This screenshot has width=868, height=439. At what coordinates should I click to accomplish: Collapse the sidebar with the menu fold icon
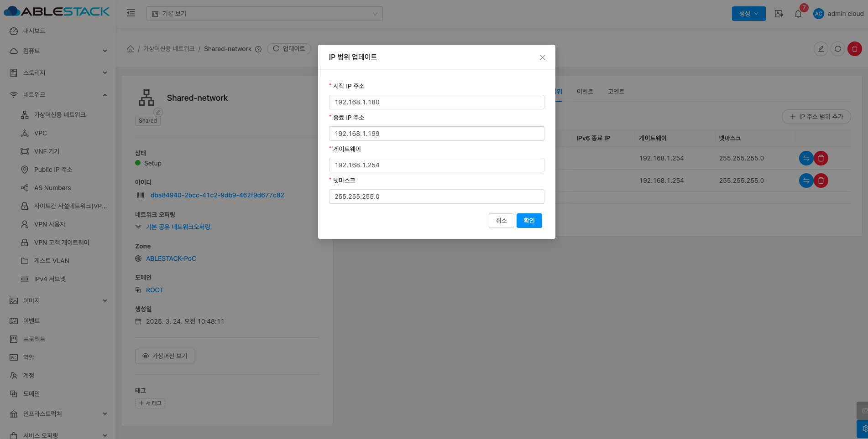131,13
